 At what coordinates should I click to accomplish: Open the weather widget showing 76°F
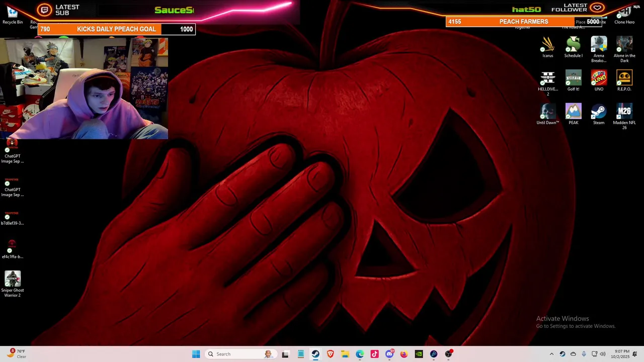tap(17, 354)
